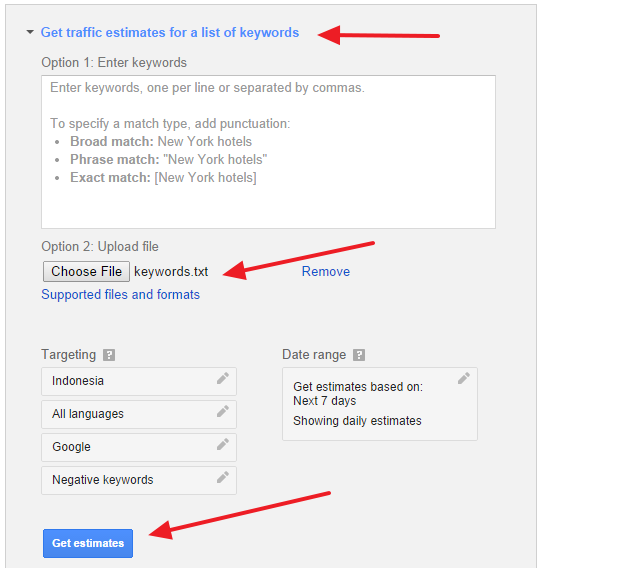The height and width of the screenshot is (568, 629).
Task: Click the Date range help question mark icon
Action: (359, 355)
